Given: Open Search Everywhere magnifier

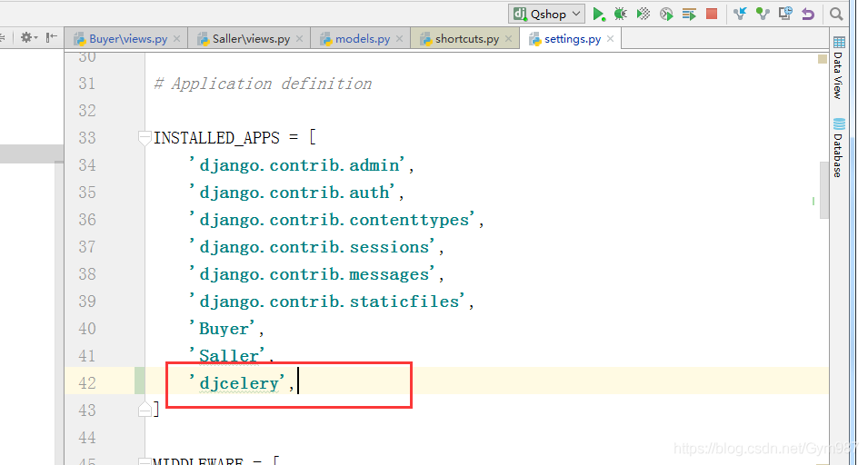Looking at the screenshot, I should (x=836, y=14).
